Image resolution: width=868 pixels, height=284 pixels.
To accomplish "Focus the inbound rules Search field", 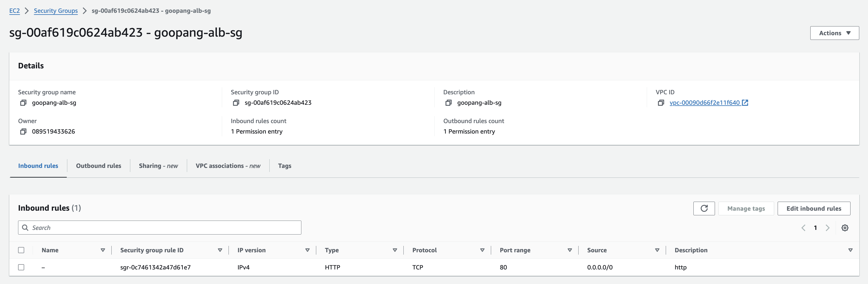I will click(x=160, y=228).
